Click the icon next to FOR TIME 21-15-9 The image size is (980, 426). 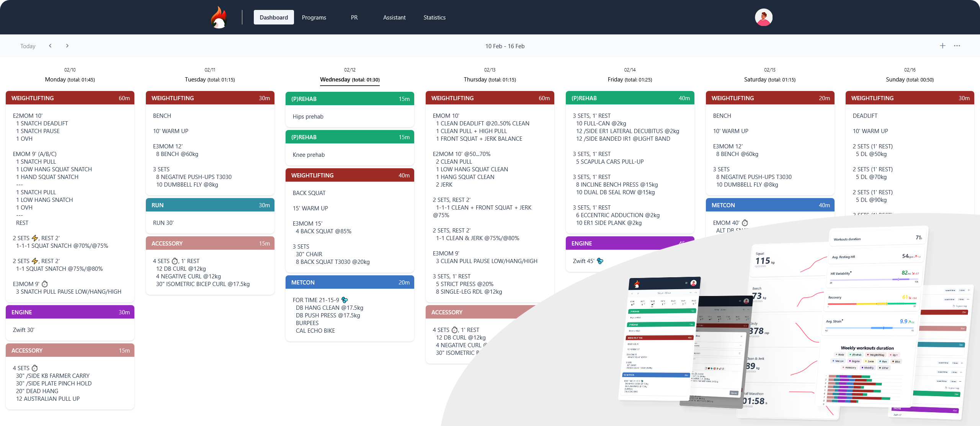coord(345,300)
